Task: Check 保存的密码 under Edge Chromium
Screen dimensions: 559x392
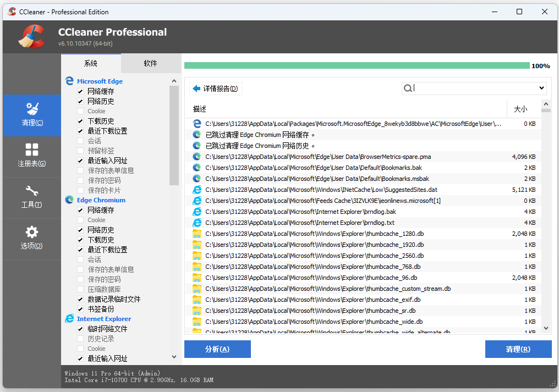Action: (80, 279)
